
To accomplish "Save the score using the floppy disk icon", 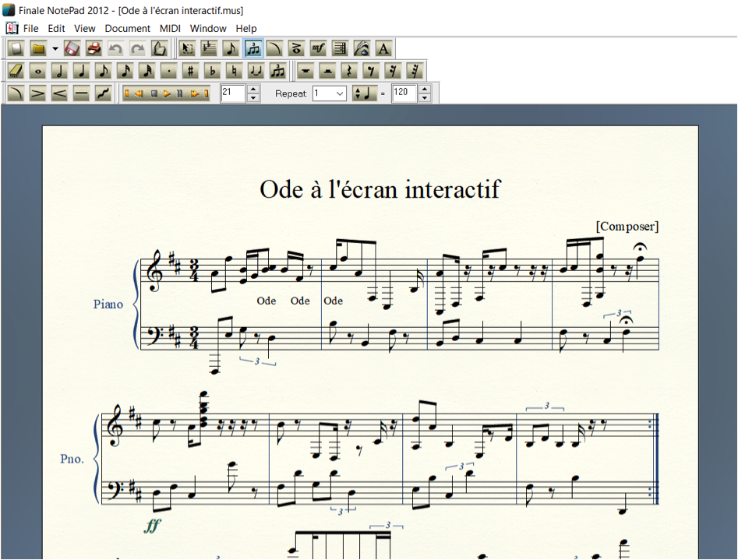I will coord(71,48).
